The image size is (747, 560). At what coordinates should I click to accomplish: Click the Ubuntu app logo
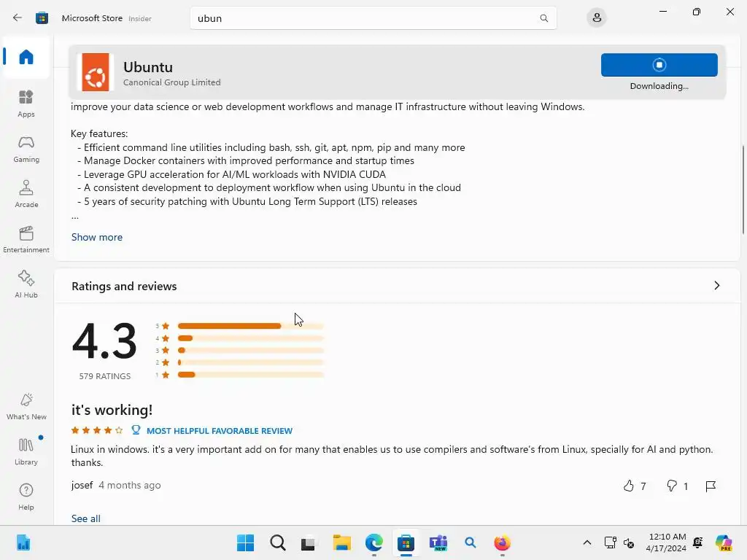click(96, 72)
